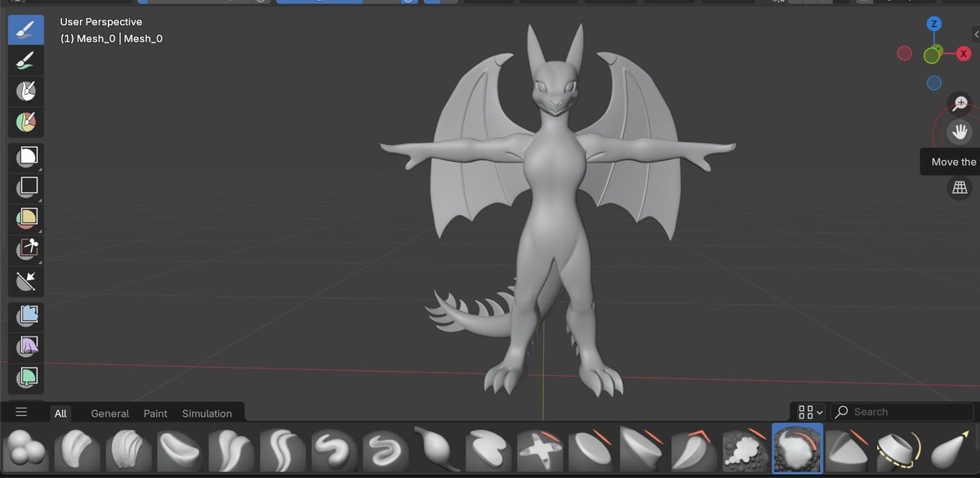The width and height of the screenshot is (980, 478).
Task: Pick the brush with yellow dashed rotation arrow
Action: (x=901, y=449)
